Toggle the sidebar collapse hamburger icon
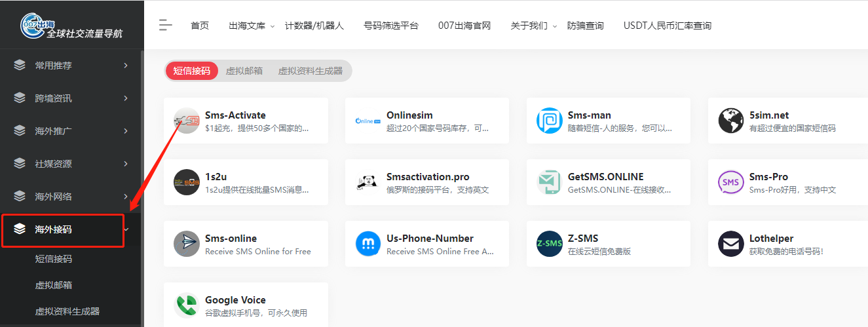Viewport: 868px width, 327px height. 166,26
